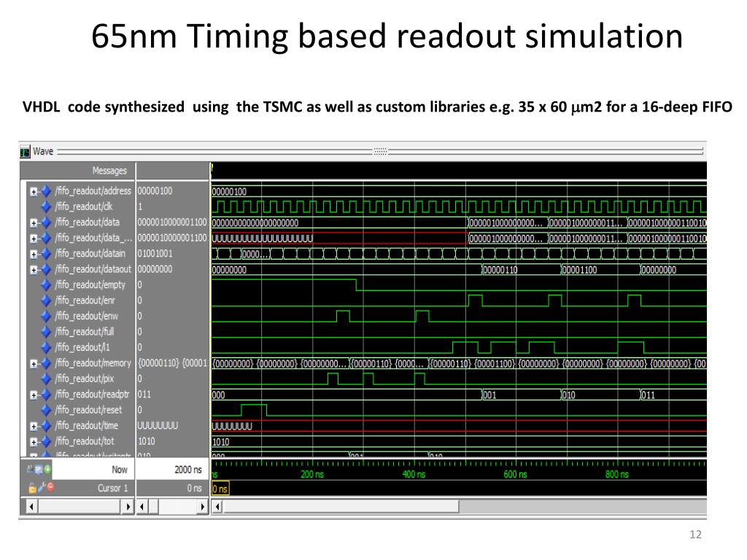Select the /fifo_readout/empty signal name

[90, 285]
